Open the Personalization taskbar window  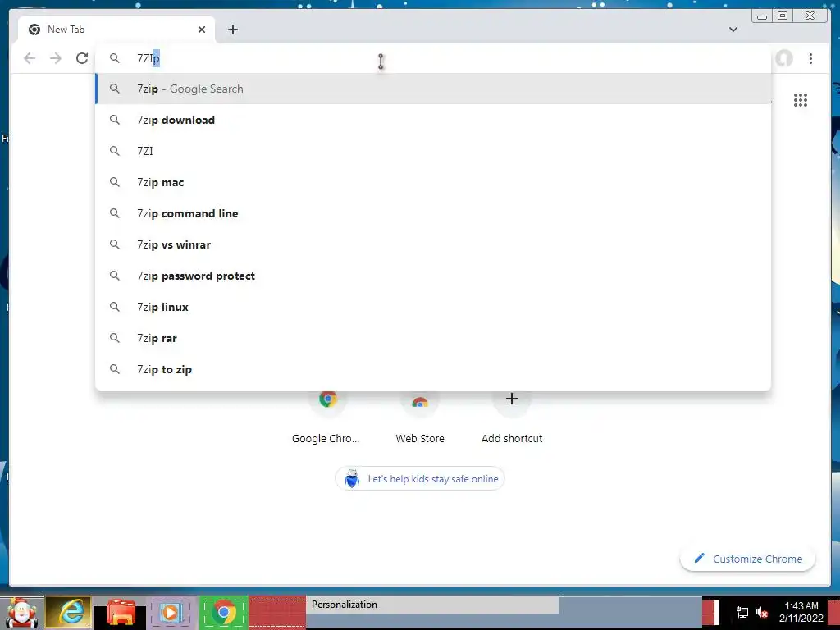point(432,605)
